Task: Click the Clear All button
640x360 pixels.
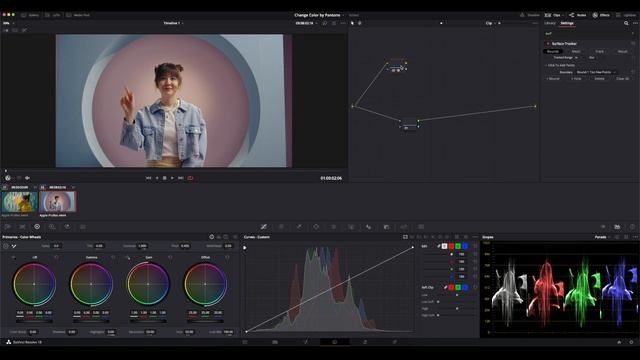Action: click(622, 79)
